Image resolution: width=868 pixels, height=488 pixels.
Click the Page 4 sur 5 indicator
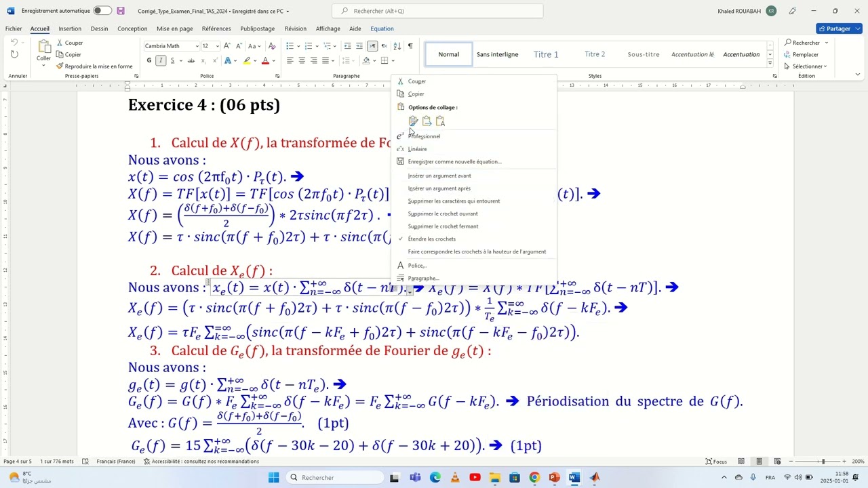[x=18, y=462]
